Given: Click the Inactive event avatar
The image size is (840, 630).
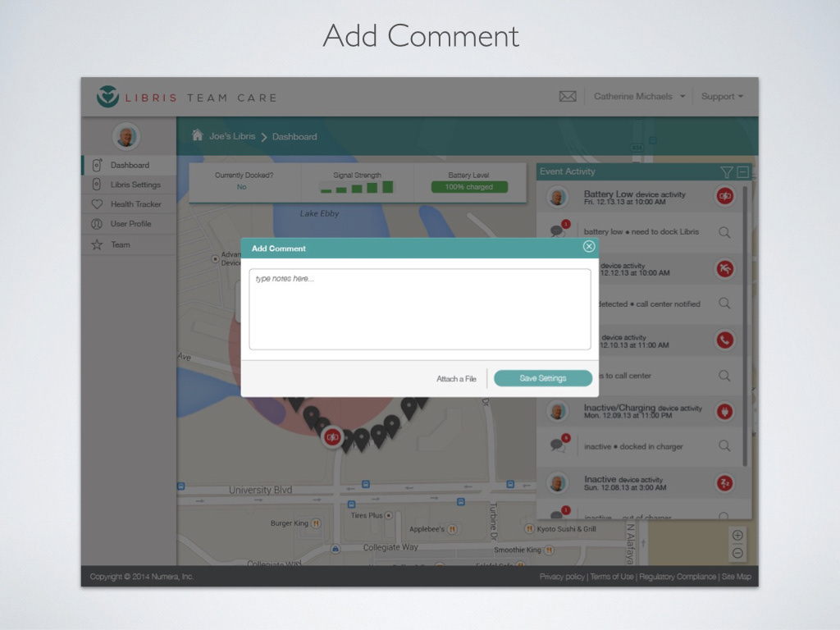Looking at the screenshot, I should [x=557, y=483].
